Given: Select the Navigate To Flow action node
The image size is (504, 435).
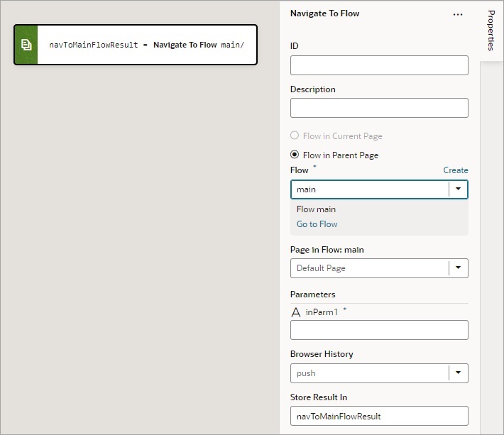Looking at the screenshot, I should tap(146, 45).
